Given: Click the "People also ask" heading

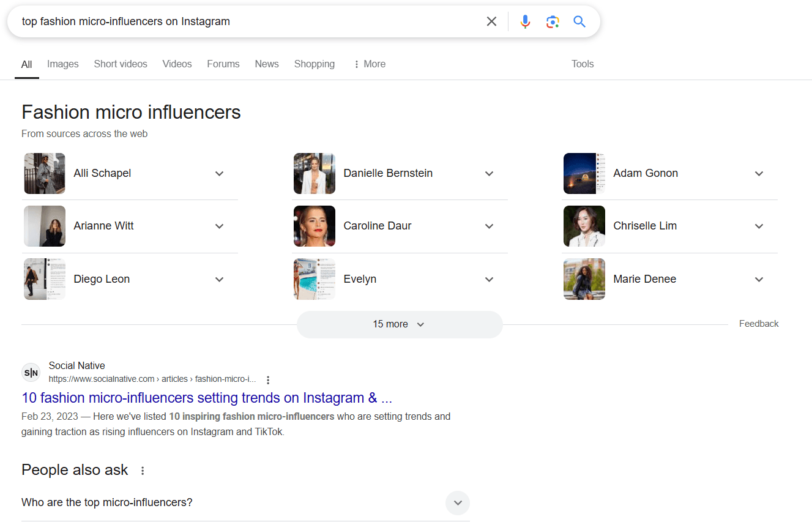Looking at the screenshot, I should pos(75,470).
